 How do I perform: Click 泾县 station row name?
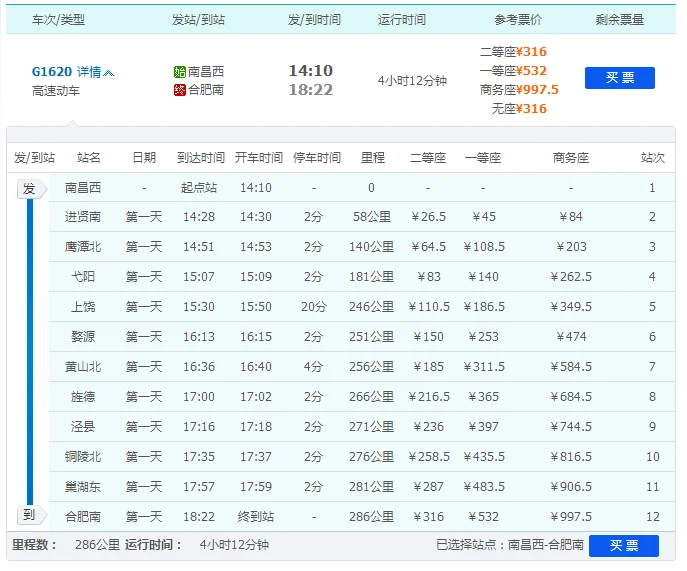coord(83,426)
